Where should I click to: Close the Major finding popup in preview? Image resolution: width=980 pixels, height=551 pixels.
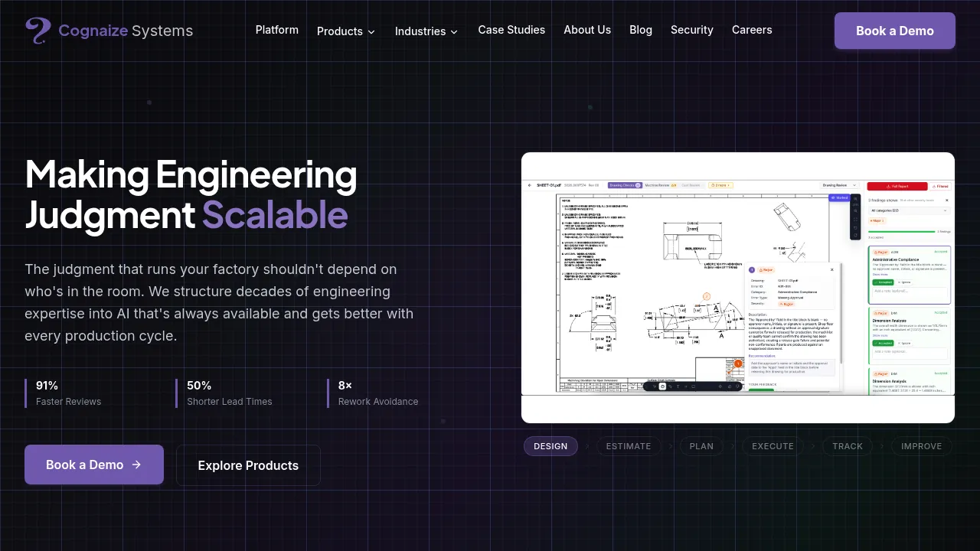pyautogui.click(x=832, y=269)
